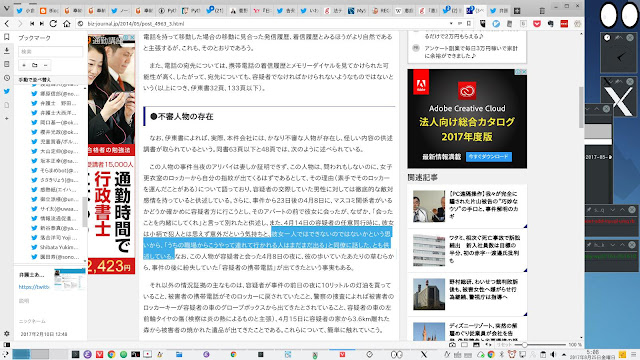Click the https://twitter bookmark URL link

[x=34, y=287]
